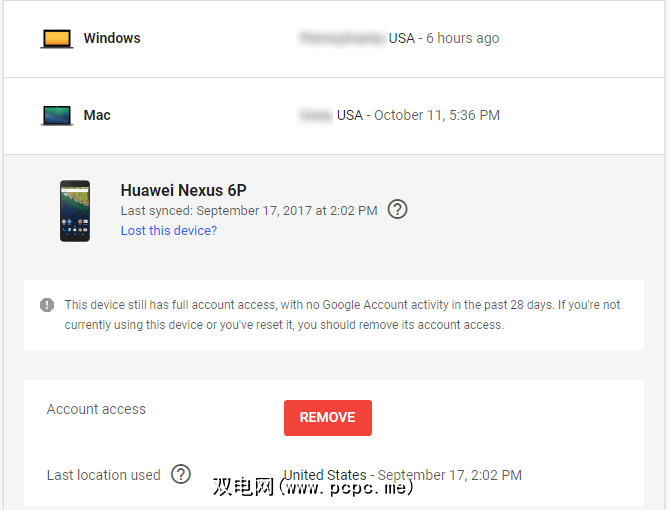The width and height of the screenshot is (670, 510).
Task: Click the 'Last synced: September 17, 2017' text
Action: click(249, 211)
